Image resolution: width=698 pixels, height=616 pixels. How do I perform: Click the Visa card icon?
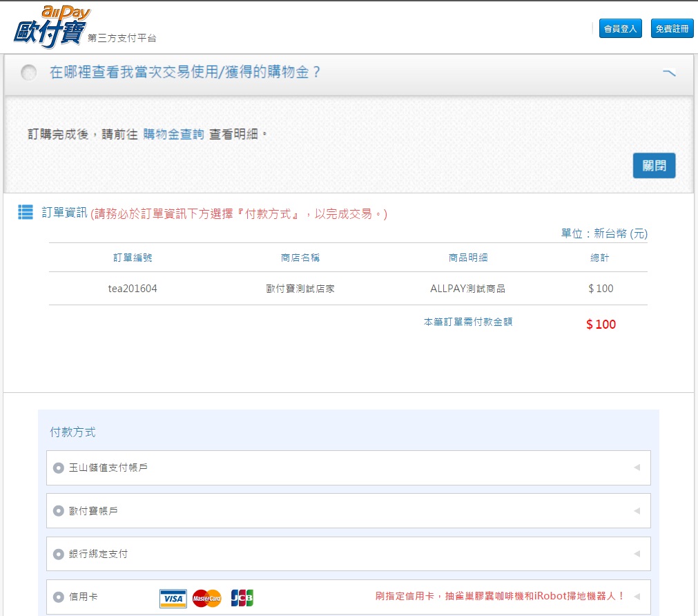point(173,597)
